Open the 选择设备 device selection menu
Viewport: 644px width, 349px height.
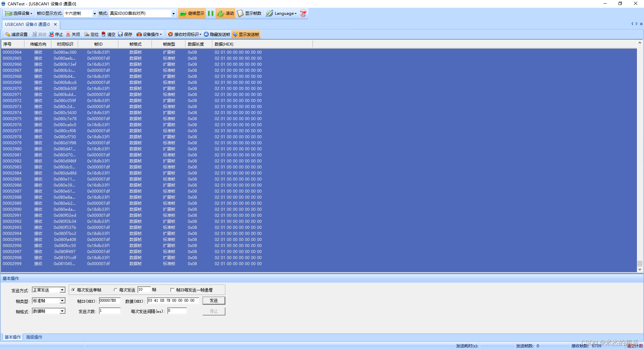point(19,13)
